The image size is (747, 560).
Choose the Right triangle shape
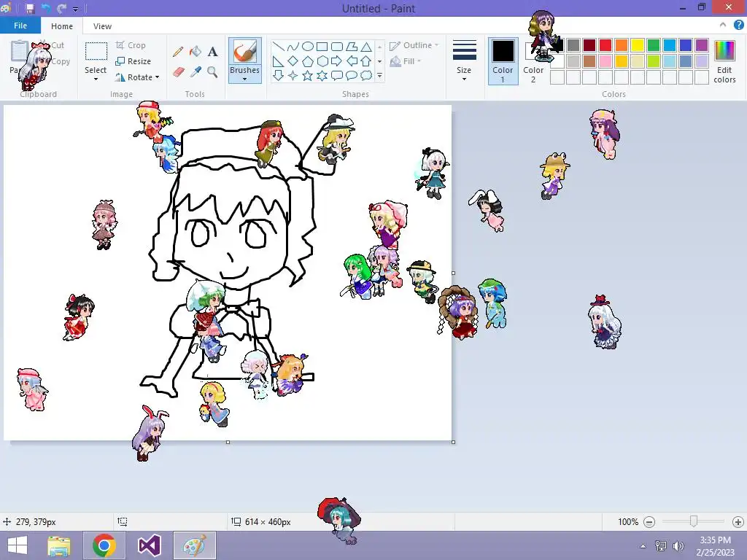tap(279, 61)
